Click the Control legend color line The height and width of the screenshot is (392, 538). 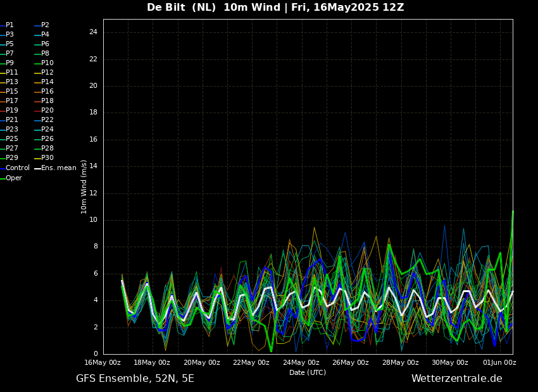point(3,168)
